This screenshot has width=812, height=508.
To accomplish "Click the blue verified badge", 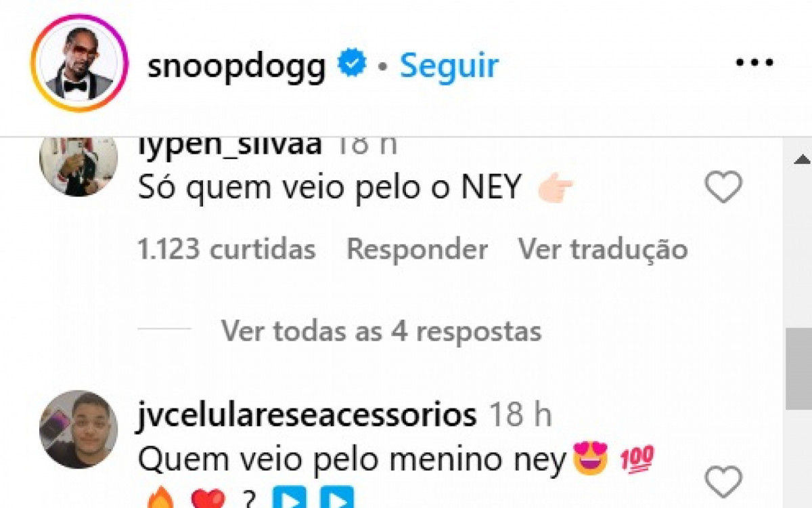I will click(x=353, y=64).
